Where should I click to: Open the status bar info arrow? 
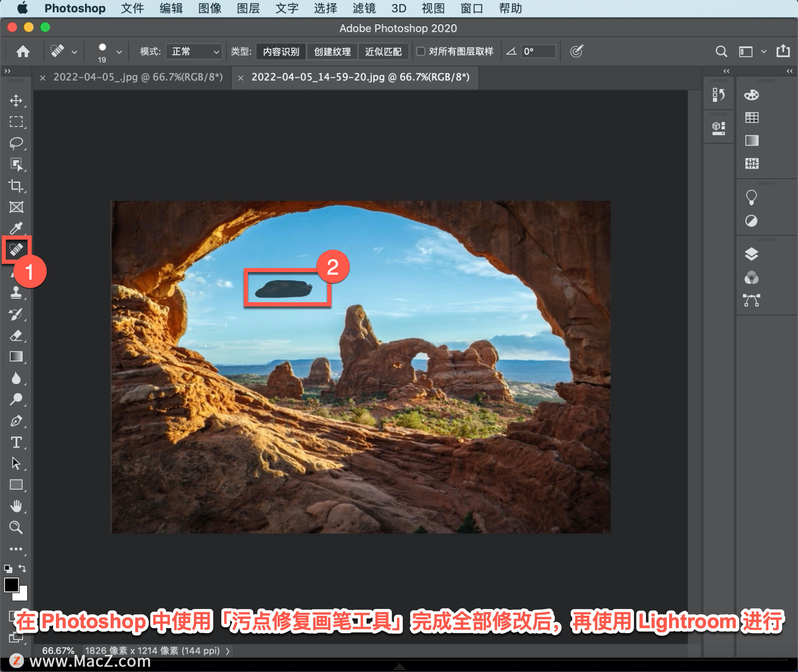(x=227, y=651)
